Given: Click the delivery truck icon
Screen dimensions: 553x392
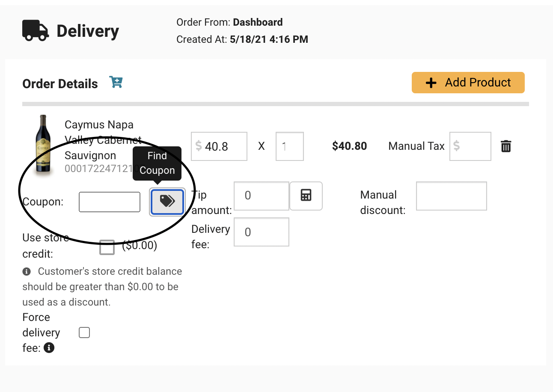Looking at the screenshot, I should click(x=35, y=31).
